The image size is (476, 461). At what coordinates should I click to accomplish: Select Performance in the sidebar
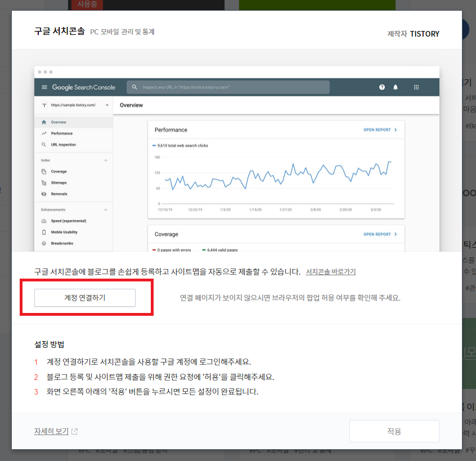click(62, 133)
